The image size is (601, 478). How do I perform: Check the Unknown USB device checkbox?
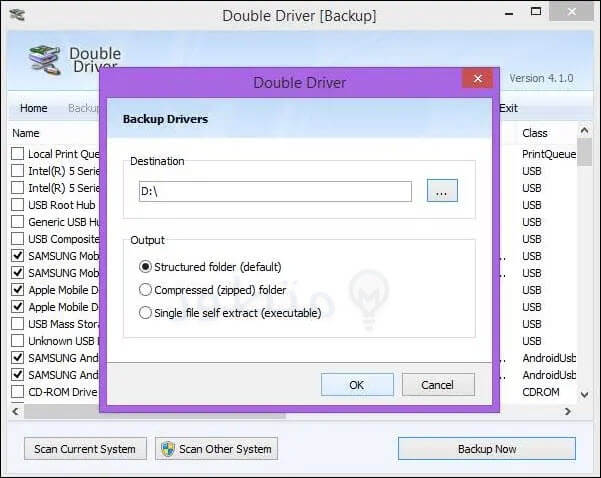tap(17, 341)
